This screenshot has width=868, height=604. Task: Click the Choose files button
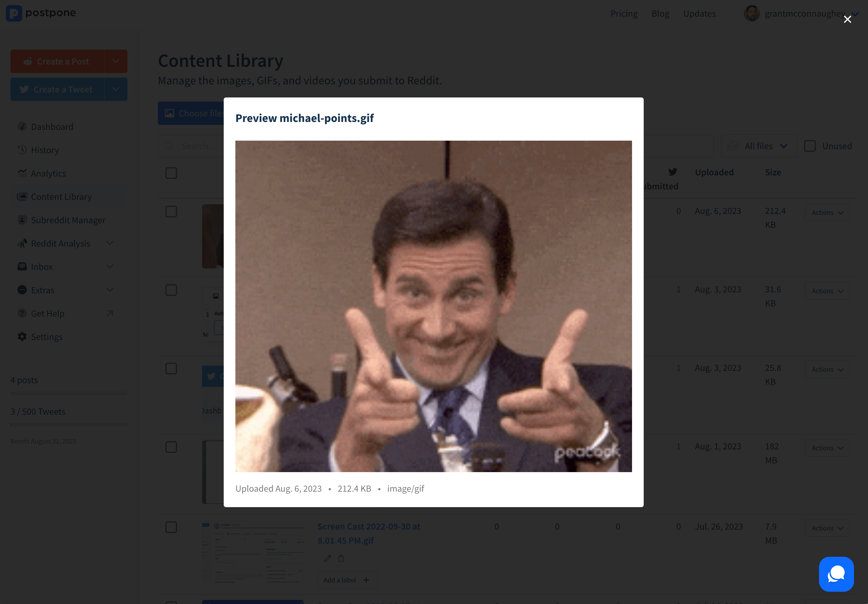pyautogui.click(x=191, y=113)
